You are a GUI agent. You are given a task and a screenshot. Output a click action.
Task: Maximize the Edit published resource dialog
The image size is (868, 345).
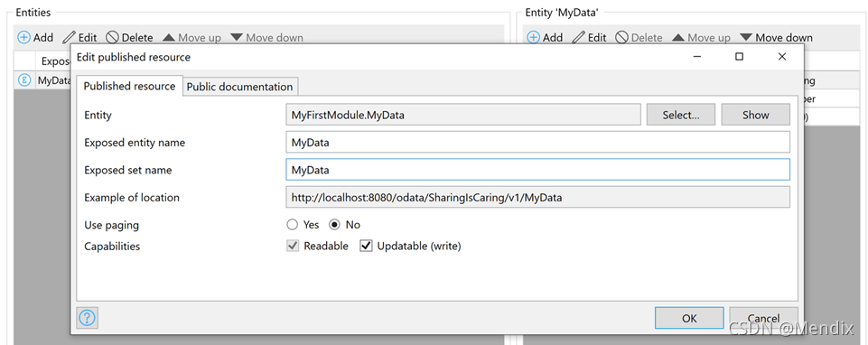739,57
